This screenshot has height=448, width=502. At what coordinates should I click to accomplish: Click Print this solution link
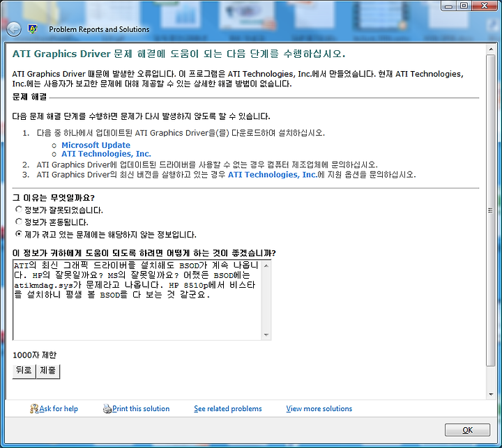[x=141, y=409]
